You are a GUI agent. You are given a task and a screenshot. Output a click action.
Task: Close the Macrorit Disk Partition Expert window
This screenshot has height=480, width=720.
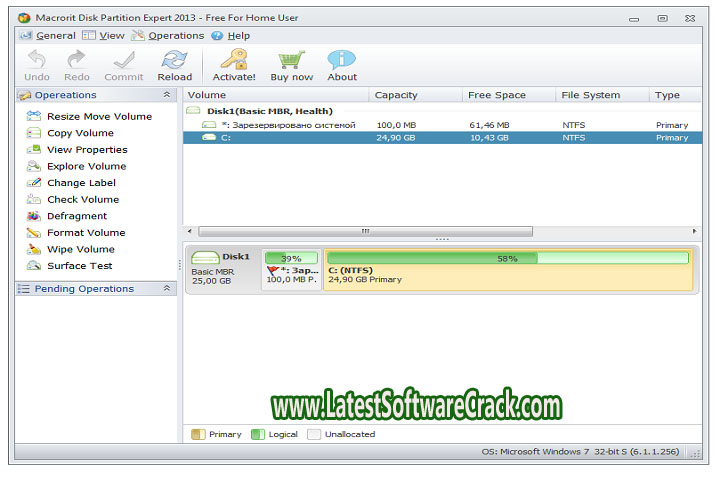click(x=690, y=18)
